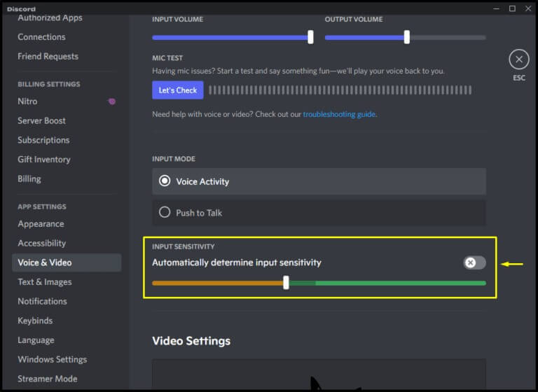Click the input sensitivity slider handle
This screenshot has width=538, height=392.
(286, 283)
